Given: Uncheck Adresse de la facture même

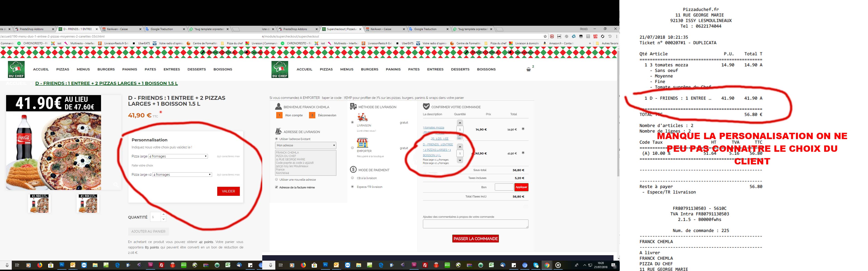Looking at the screenshot, I should pos(276,187).
